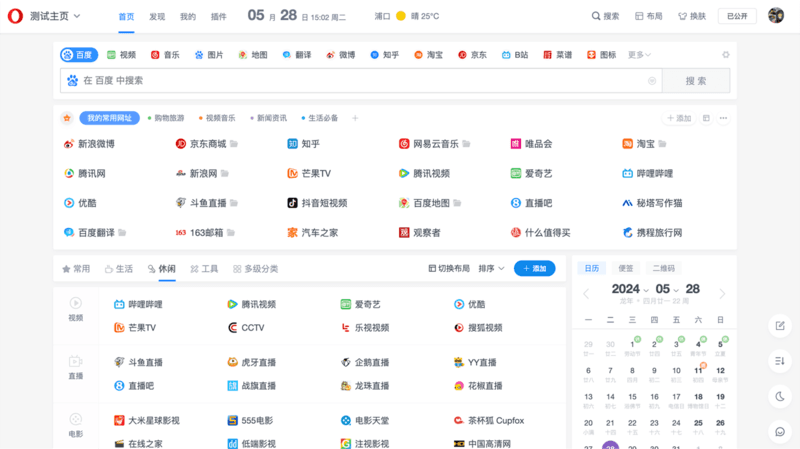Open the 2024 year dropdown
The width and height of the screenshot is (800, 449).
[630, 289]
